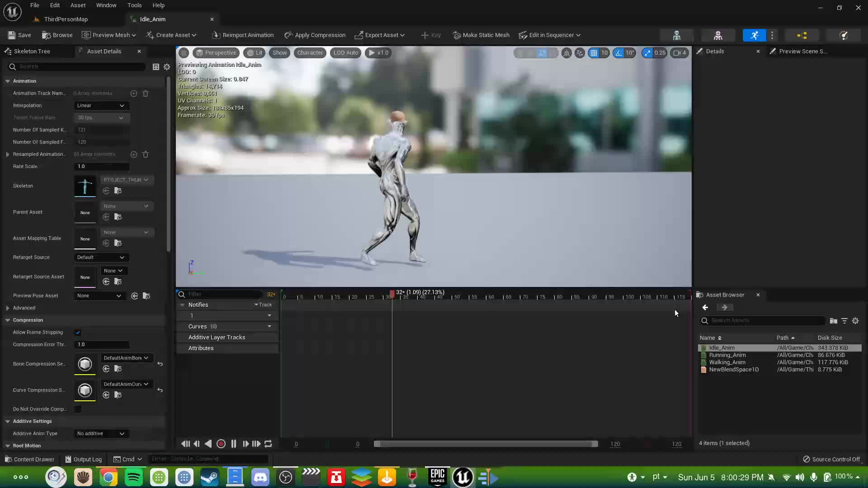Select Running_Anim in the Asset Browser
Viewport: 868px width, 488px height.
[x=728, y=355]
